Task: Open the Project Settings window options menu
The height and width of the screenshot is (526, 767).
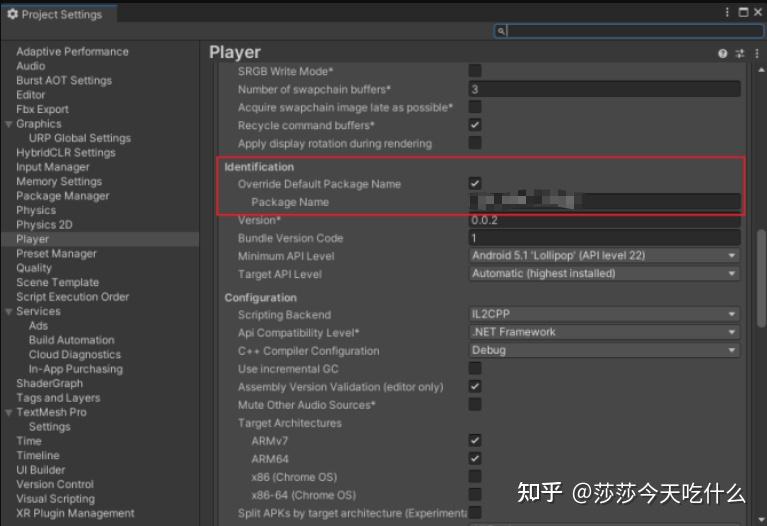Action: 727,12
